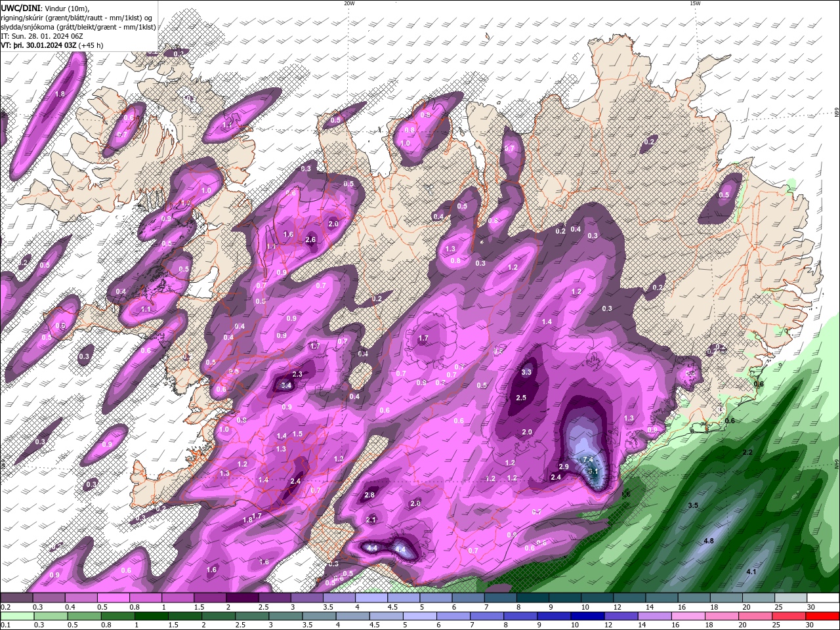Select snow scale swatch between 0.2 and 0.3
This screenshot has height=630, width=840.
click(16, 598)
